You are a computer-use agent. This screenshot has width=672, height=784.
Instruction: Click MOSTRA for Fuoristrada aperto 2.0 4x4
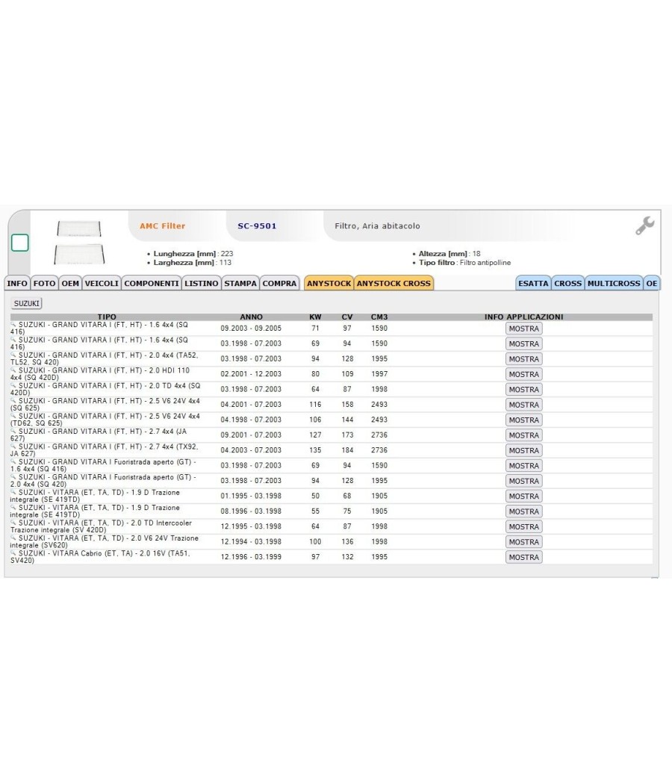524,481
